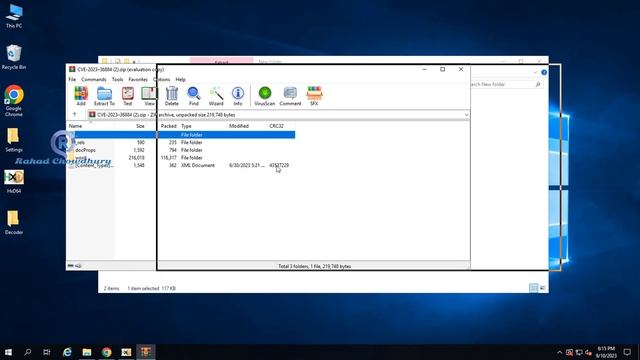Open Google Chrome desktop shortcut
640x360 pixels.
pyautogui.click(x=14, y=101)
